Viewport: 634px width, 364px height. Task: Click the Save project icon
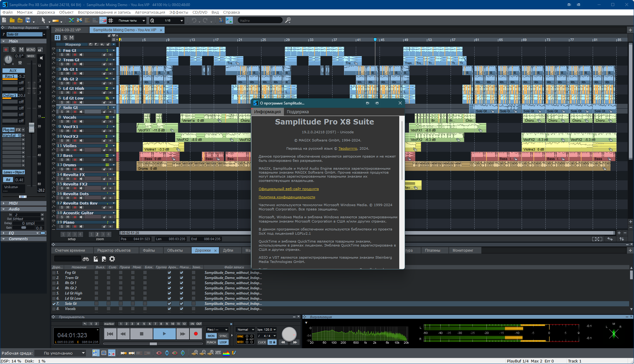point(28,20)
